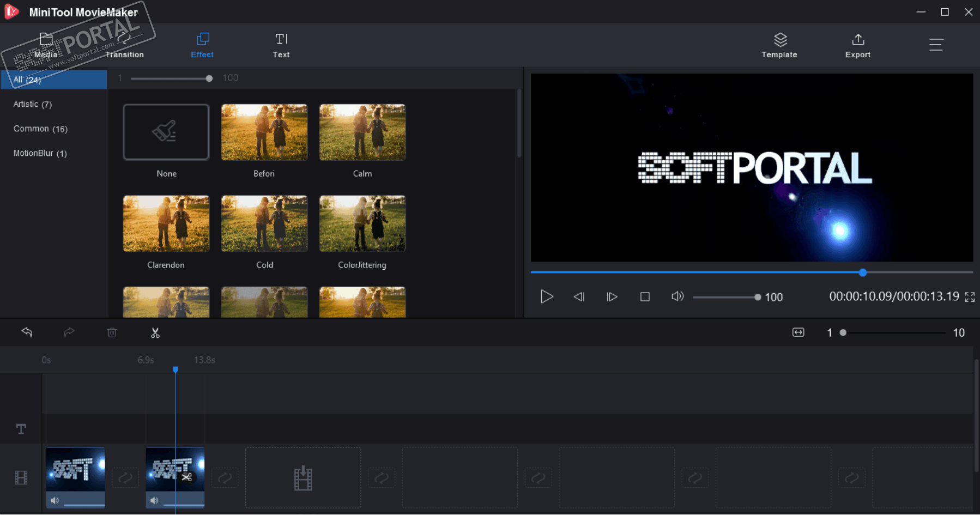
Task: Undo the last action
Action: coord(27,332)
